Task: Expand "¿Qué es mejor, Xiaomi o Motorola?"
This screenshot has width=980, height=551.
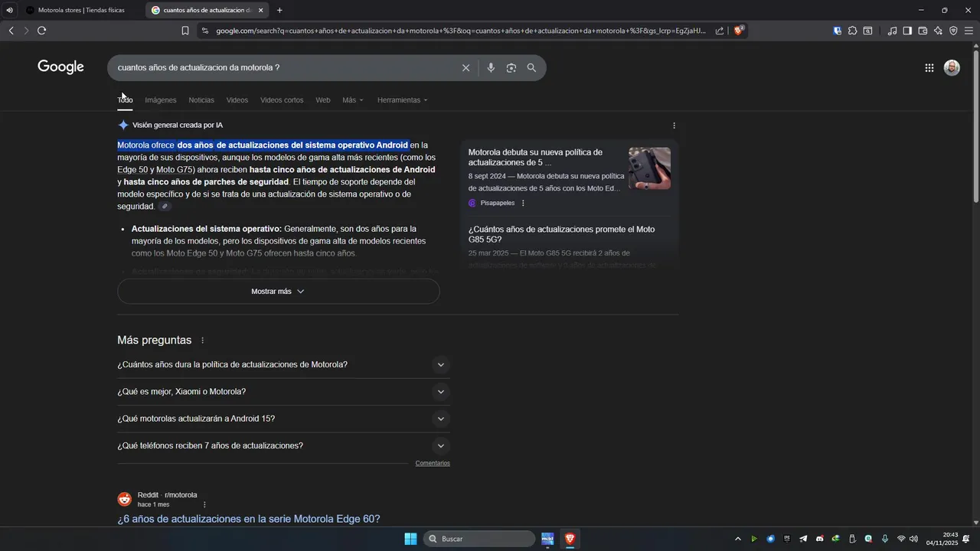Action: point(283,392)
